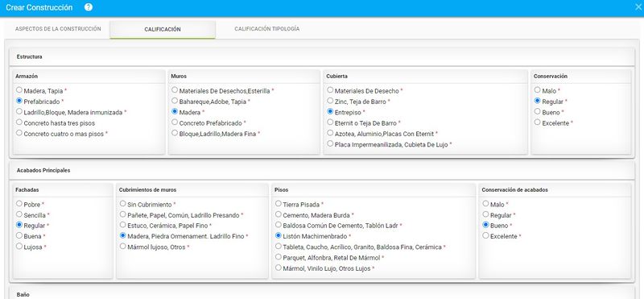Image resolution: width=644 pixels, height=299 pixels.
Task: Set Conservación de acabados to Excelente
Action: click(486, 235)
